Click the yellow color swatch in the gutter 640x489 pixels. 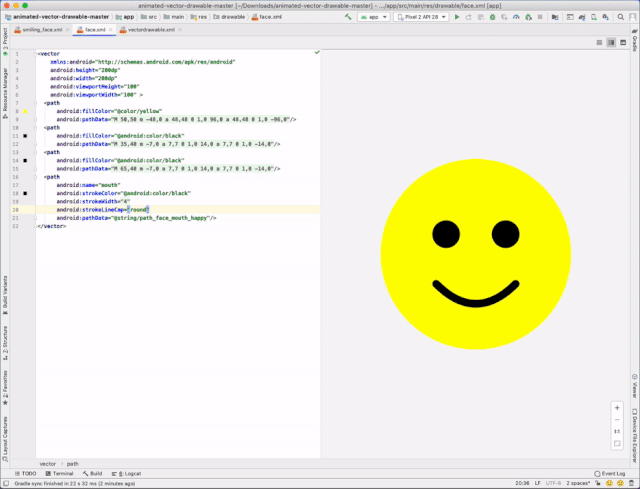point(24,110)
